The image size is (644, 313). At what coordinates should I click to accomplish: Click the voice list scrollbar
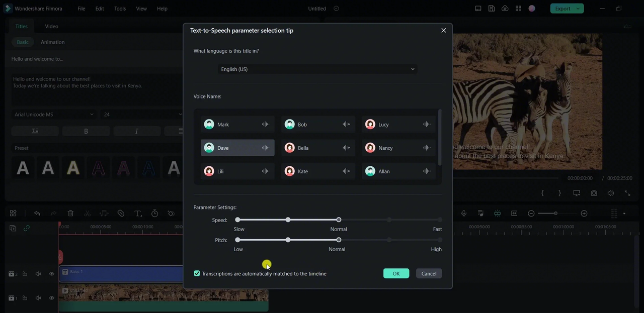440,138
